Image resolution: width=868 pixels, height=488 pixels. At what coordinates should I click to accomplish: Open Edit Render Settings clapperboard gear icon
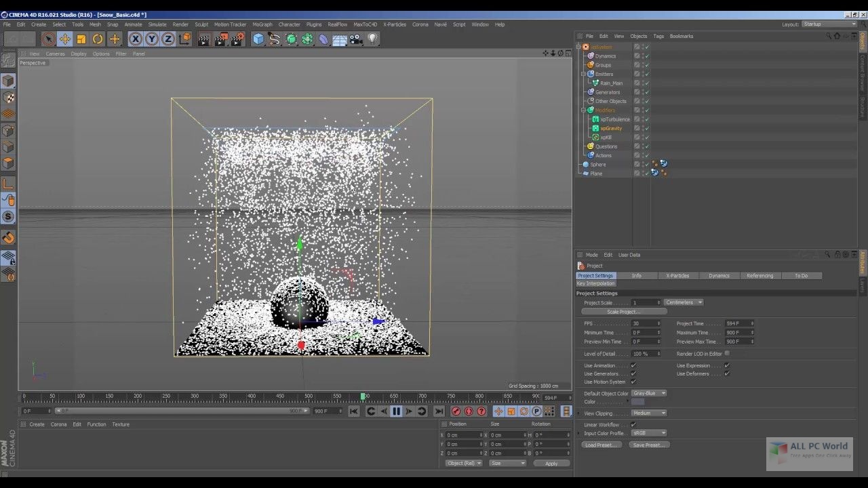pyautogui.click(x=237, y=39)
